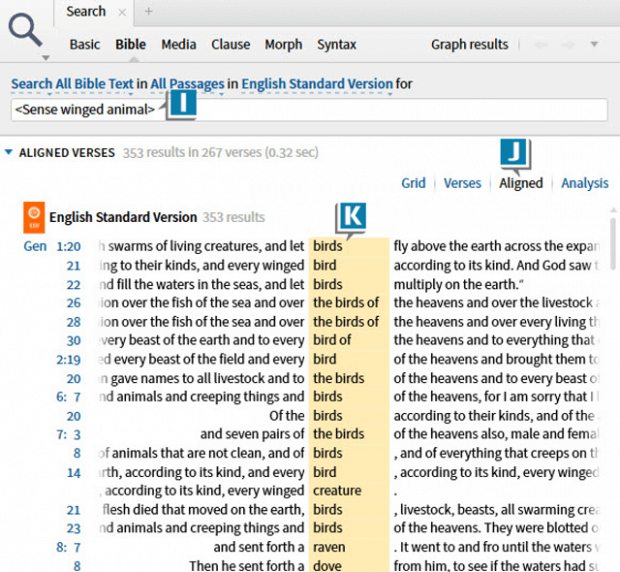Switch results to Grid view
Image resolution: width=620 pixels, height=572 pixels.
(x=413, y=183)
